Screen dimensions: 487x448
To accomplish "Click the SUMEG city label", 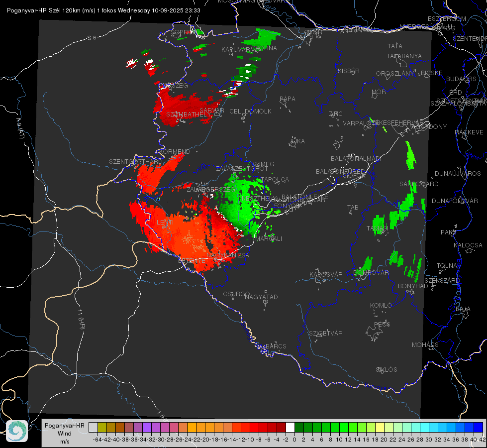I will (x=263, y=164).
